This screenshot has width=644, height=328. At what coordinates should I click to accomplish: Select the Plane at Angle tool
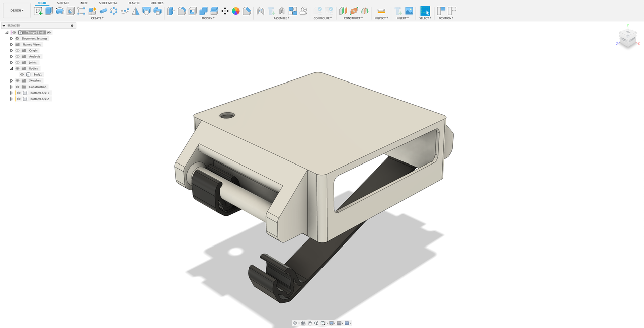coord(354,11)
